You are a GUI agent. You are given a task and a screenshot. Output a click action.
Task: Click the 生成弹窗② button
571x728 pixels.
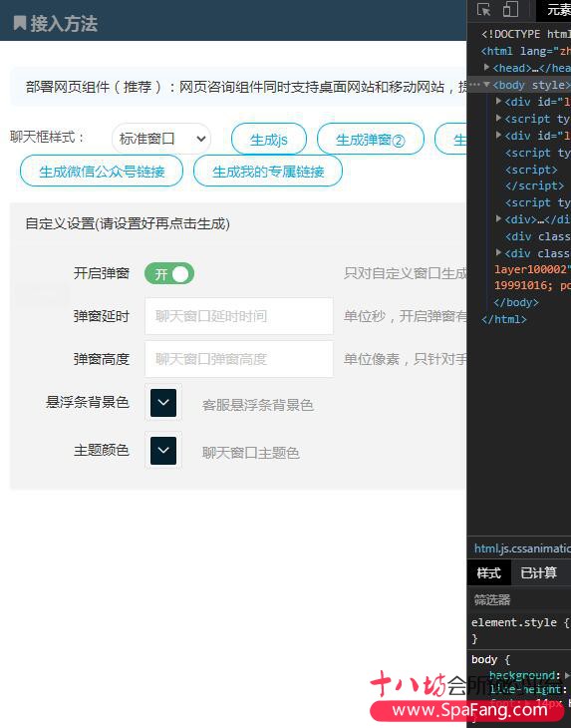370,139
